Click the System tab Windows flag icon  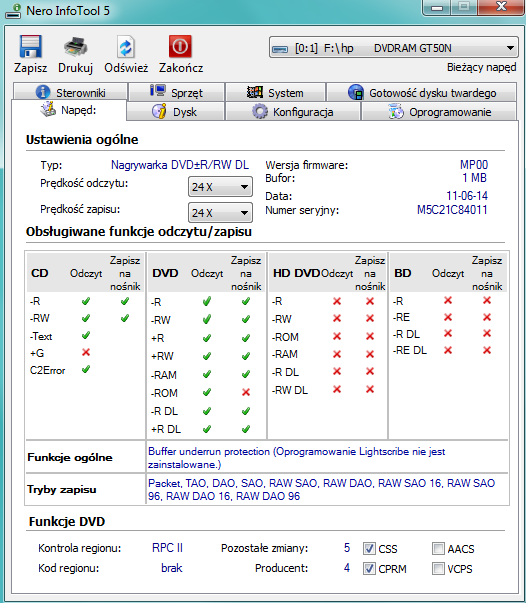255,92
